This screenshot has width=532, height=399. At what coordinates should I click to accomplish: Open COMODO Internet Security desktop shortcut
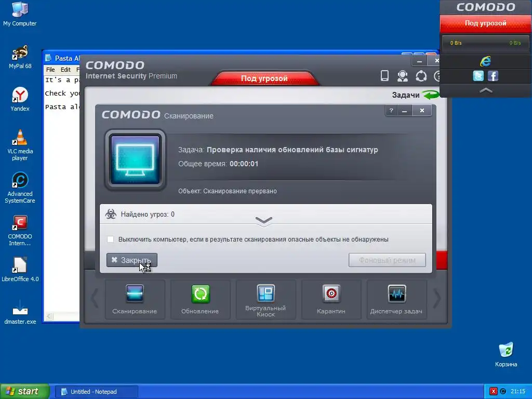click(x=20, y=230)
